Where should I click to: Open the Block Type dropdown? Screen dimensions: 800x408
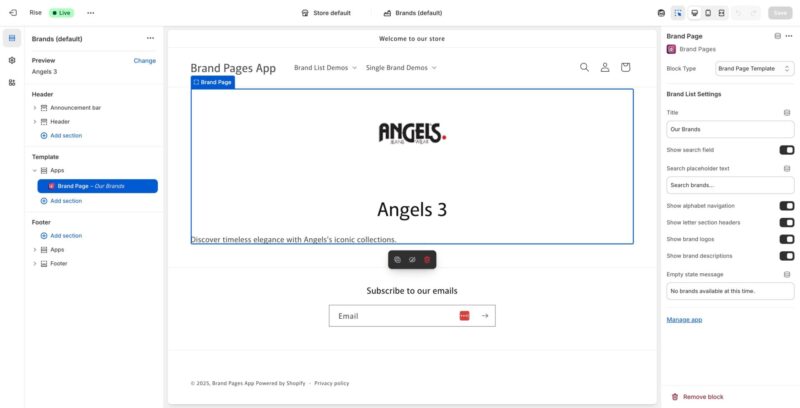(755, 68)
